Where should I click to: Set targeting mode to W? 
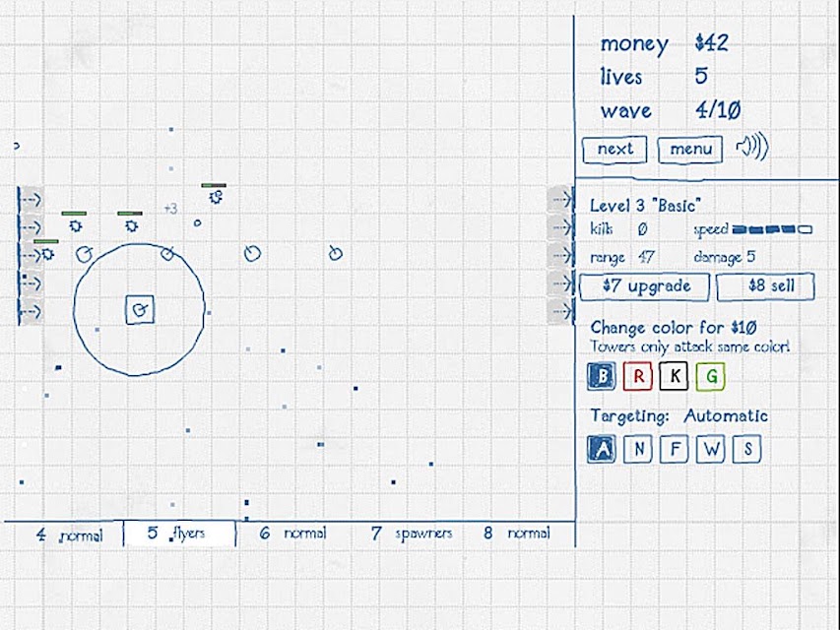pos(711,449)
